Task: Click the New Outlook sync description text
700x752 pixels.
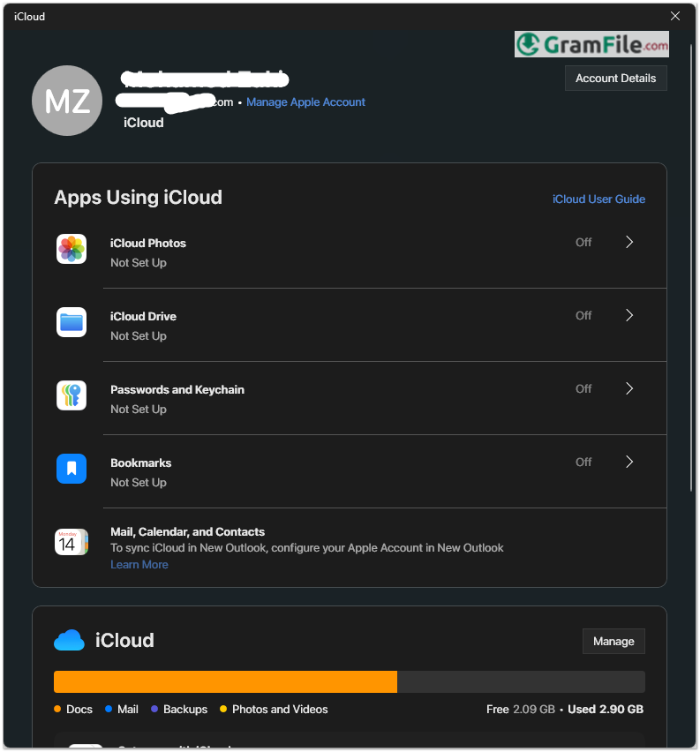Action: (x=307, y=548)
